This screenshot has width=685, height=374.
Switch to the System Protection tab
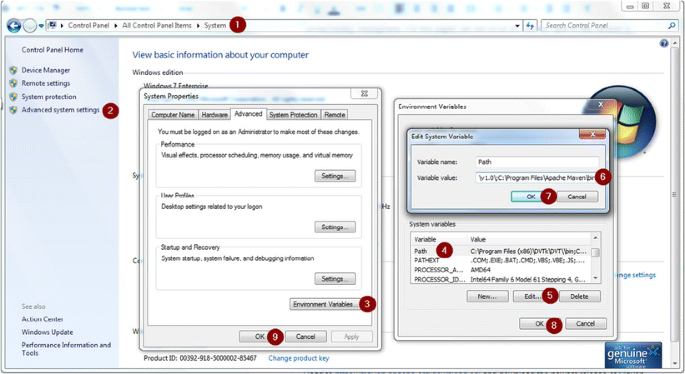(293, 114)
